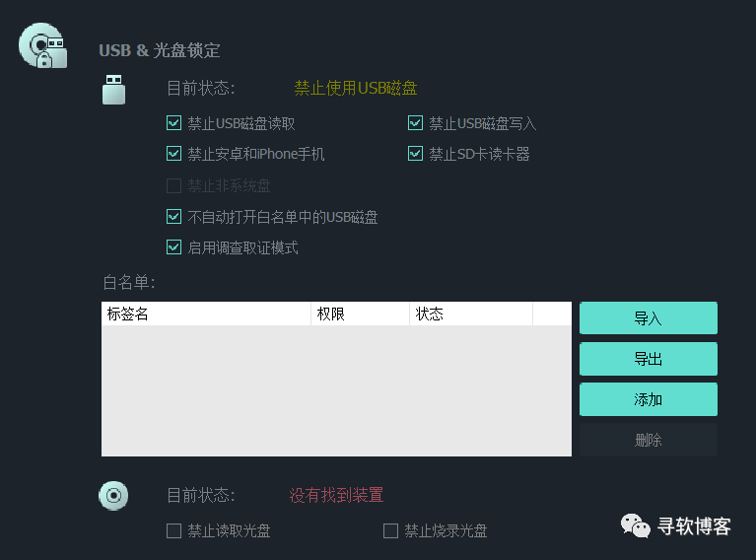Uncheck 禁止USB磁盘写入 checkbox

pos(415,123)
